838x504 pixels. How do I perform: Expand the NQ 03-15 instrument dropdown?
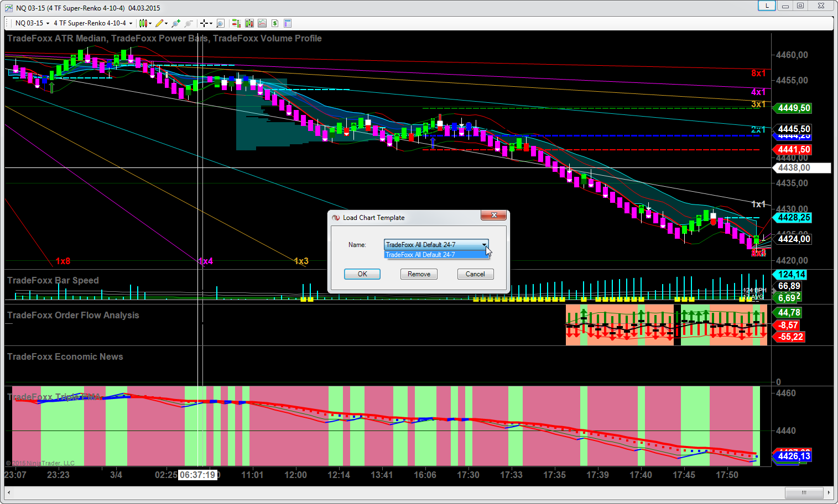pos(48,23)
